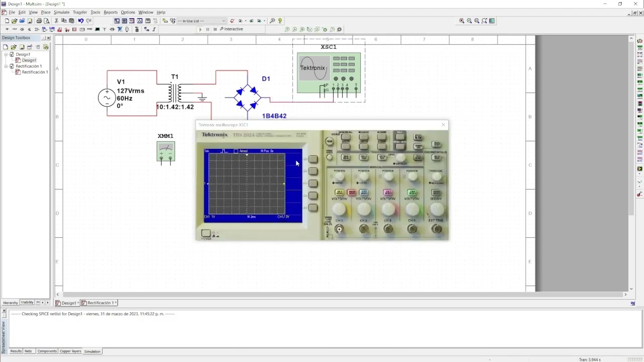This screenshot has width=644, height=362.
Task: Click the trigger LEVEL knob
Action: click(x=401, y=157)
